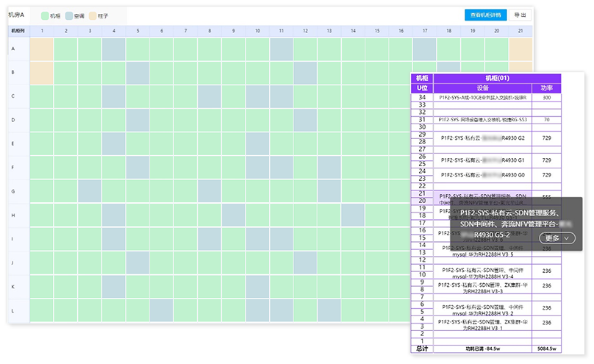Expand the 更多 dropdown in tooltip

(556, 238)
